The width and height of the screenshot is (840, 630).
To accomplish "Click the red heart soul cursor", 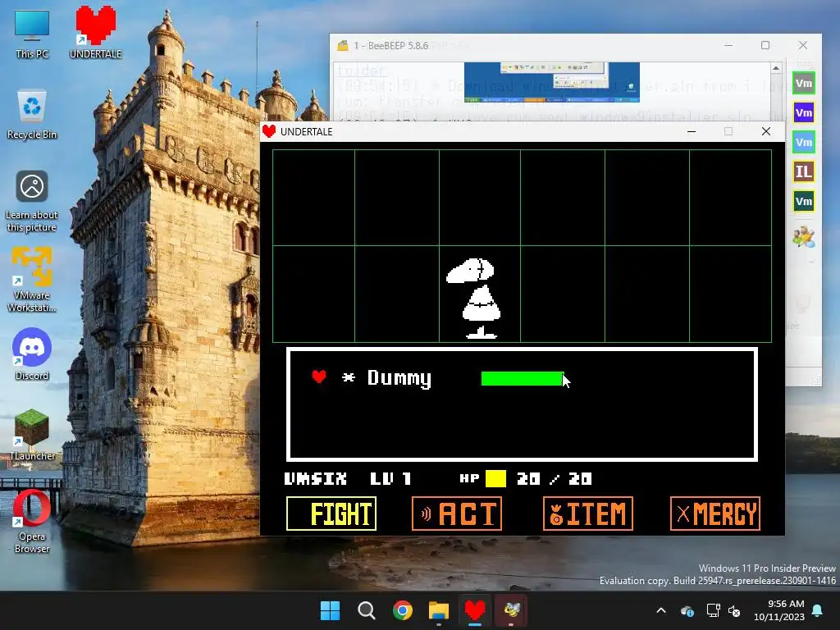I will click(319, 377).
